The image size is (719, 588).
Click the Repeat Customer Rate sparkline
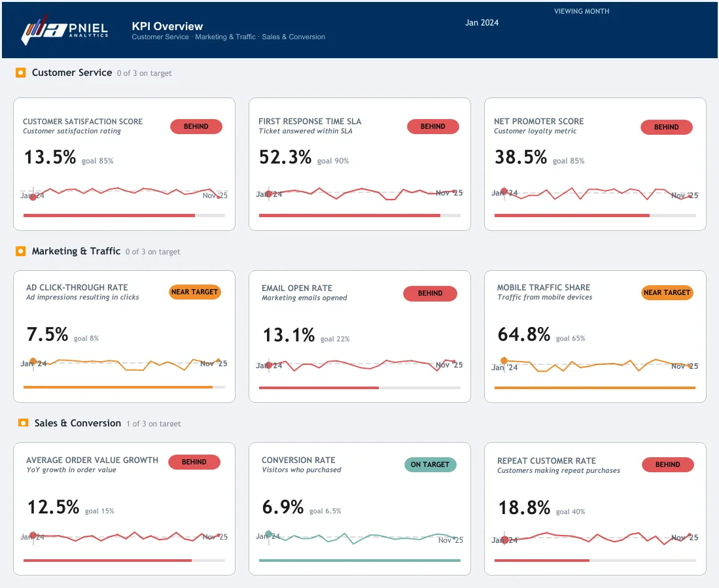[595, 538]
